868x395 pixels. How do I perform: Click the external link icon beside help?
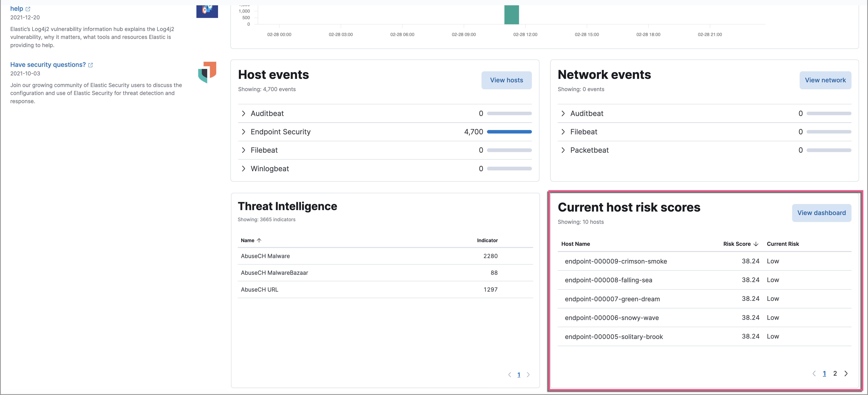[x=28, y=9]
